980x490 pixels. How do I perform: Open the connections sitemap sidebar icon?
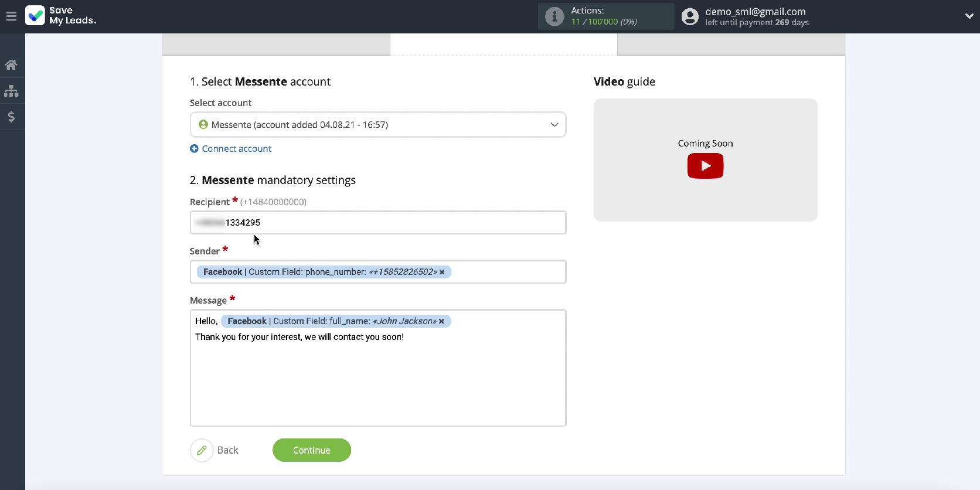click(11, 91)
